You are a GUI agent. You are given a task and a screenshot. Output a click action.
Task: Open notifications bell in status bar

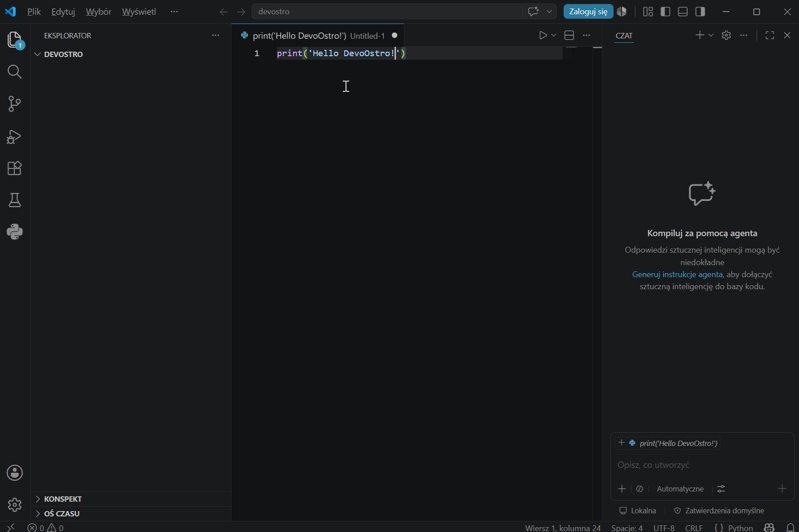click(791, 528)
